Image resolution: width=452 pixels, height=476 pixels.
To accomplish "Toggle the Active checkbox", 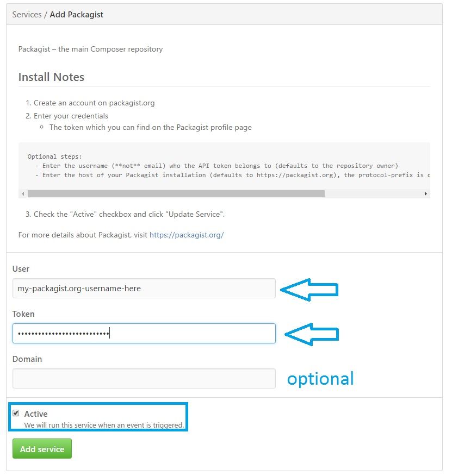I will click(x=16, y=414).
